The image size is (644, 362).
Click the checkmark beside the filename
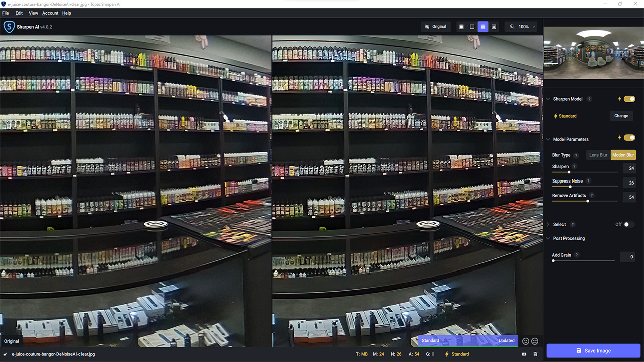[5, 354]
